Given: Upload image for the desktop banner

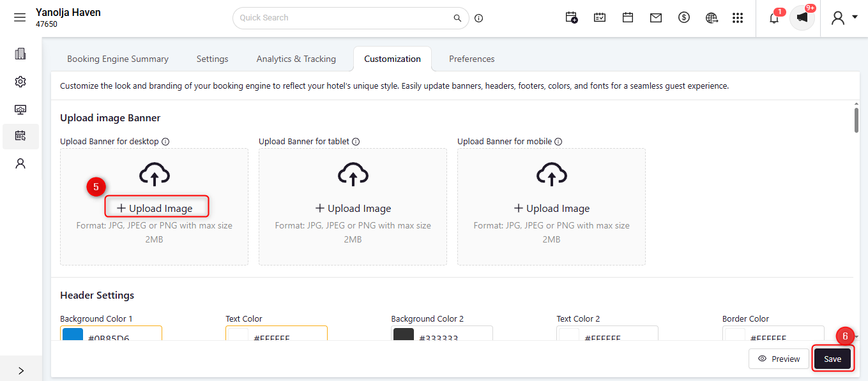Looking at the screenshot, I should 155,208.
